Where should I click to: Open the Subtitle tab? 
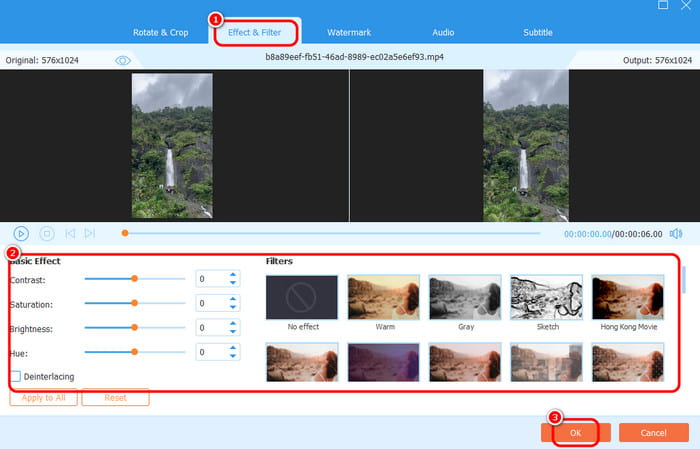[x=538, y=33]
